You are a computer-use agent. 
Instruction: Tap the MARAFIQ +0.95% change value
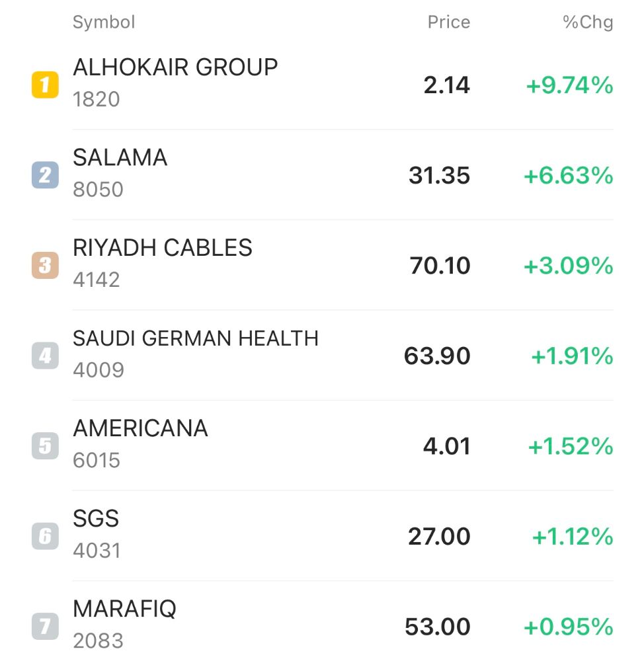click(569, 627)
